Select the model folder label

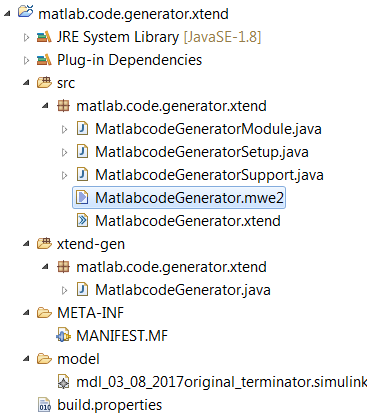tap(78, 359)
